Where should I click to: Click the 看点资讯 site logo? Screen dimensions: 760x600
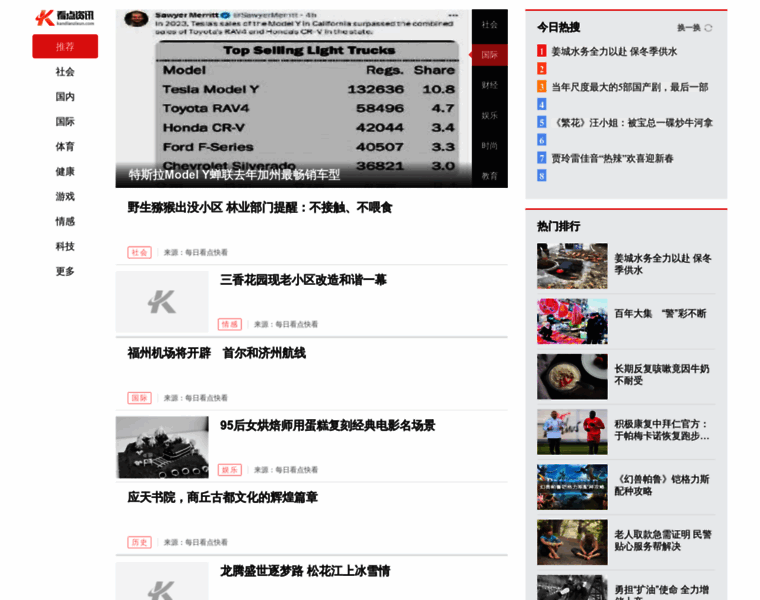pyautogui.click(x=64, y=18)
